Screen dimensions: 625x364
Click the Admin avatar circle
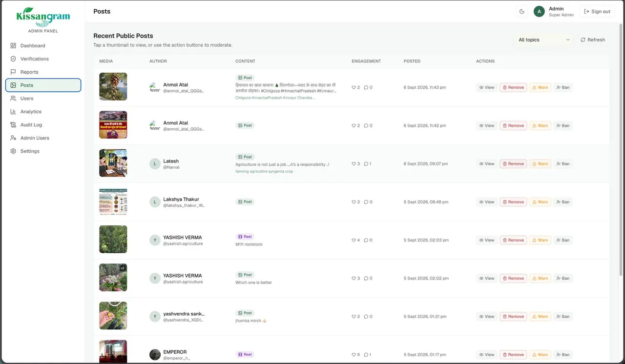click(539, 12)
